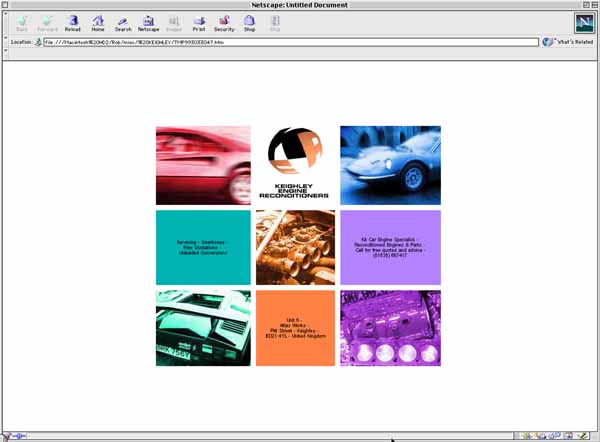Click the window collapse box in title bar
This screenshot has width=600, height=442.
(x=594, y=5)
